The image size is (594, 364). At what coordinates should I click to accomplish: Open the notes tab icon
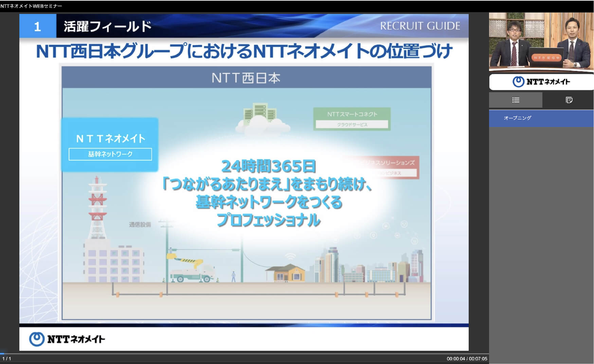coord(569,100)
